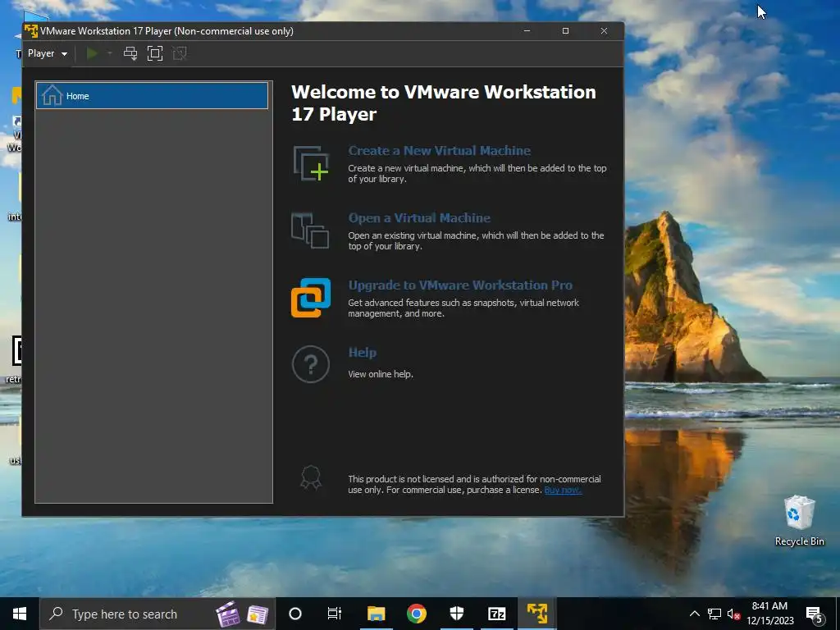This screenshot has width=840, height=630.
Task: Open Task View on the taskbar
Action: tap(335, 614)
